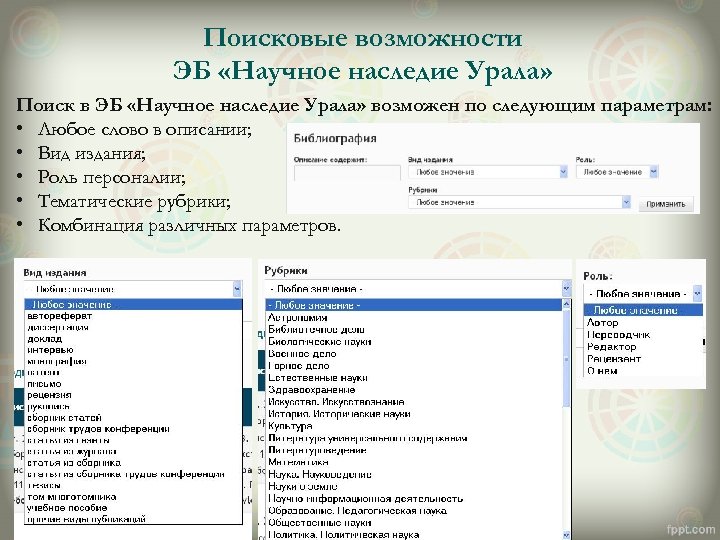Choose 'Здравоохранение' rubric
The image size is (720, 540).
tap(414, 390)
